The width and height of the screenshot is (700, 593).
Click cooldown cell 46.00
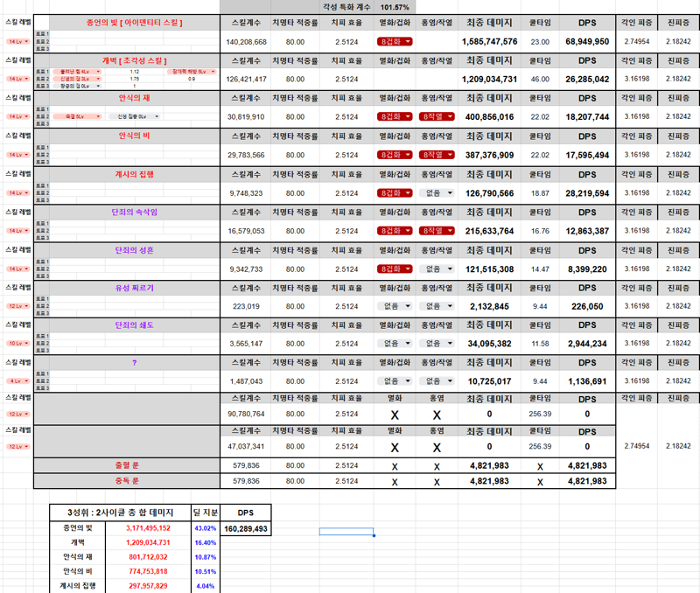(x=540, y=80)
